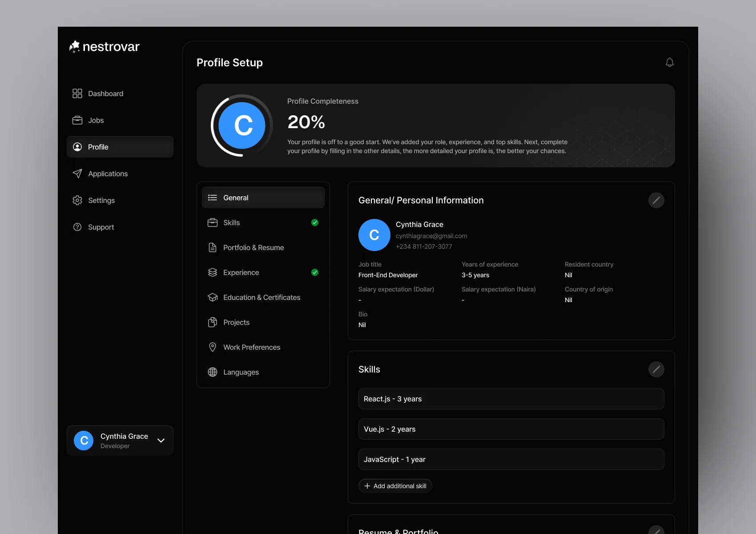The width and height of the screenshot is (756, 534).
Task: Click Add additional skill button
Action: click(x=395, y=486)
